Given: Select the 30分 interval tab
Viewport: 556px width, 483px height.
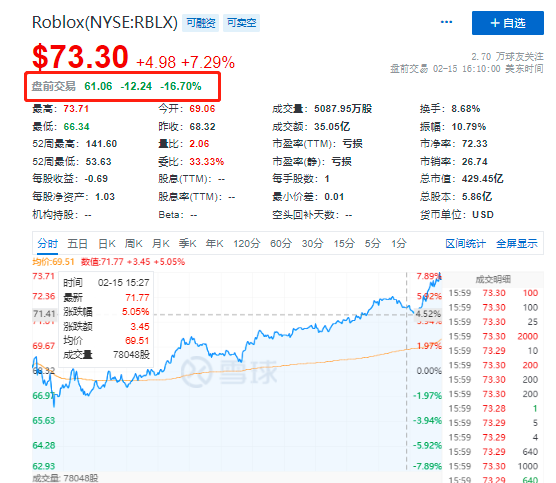Looking at the screenshot, I should click(x=312, y=244).
